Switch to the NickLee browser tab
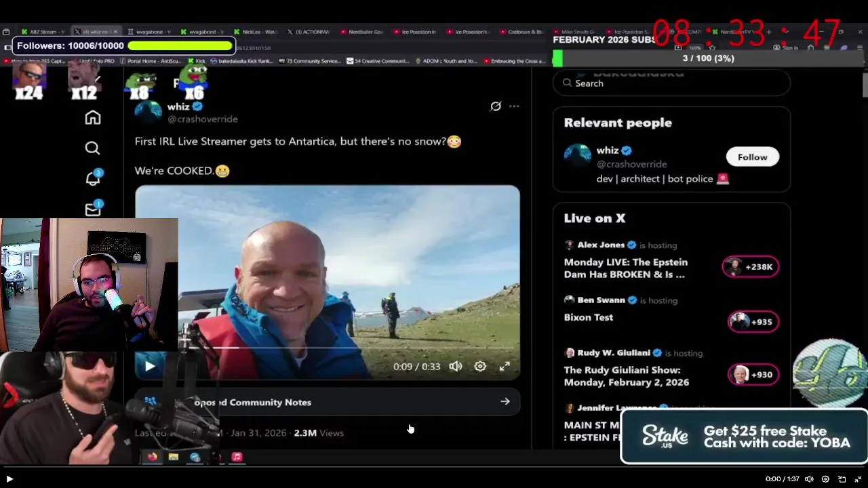868x488 pixels. pyautogui.click(x=255, y=32)
